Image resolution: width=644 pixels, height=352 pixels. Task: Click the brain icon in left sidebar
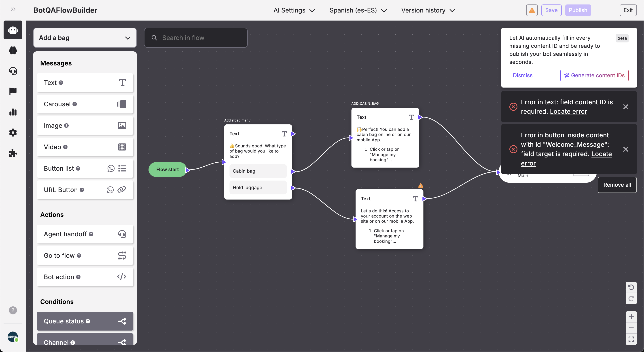13,50
